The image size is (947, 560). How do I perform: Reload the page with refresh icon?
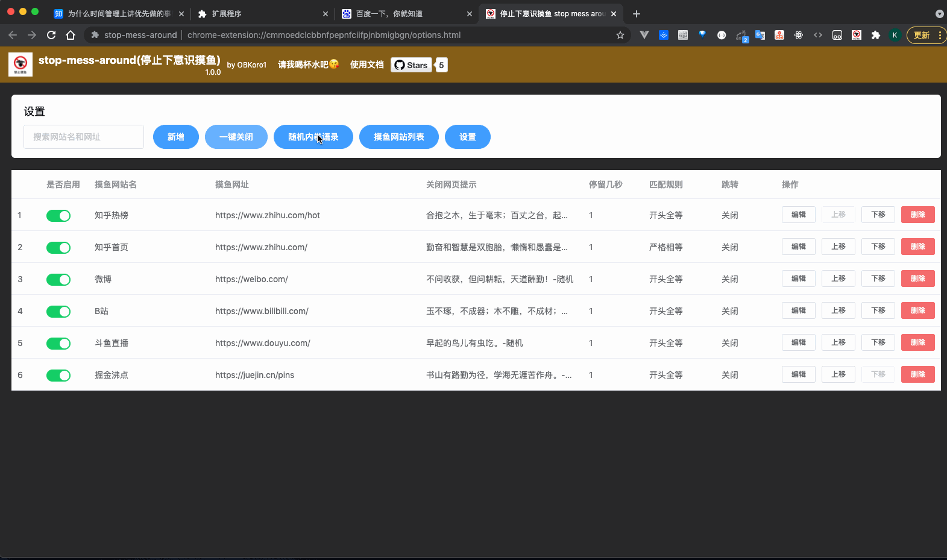click(x=51, y=35)
